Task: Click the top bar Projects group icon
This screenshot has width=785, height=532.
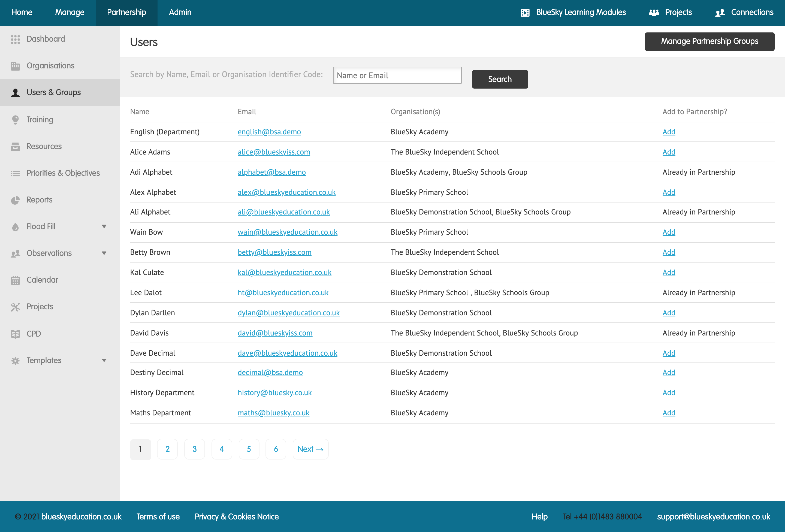Action: [654, 13]
